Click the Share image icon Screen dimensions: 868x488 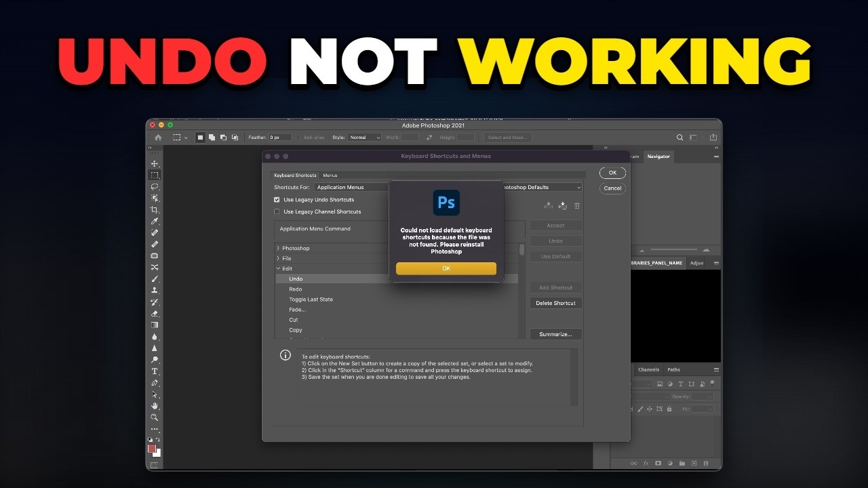click(x=713, y=138)
